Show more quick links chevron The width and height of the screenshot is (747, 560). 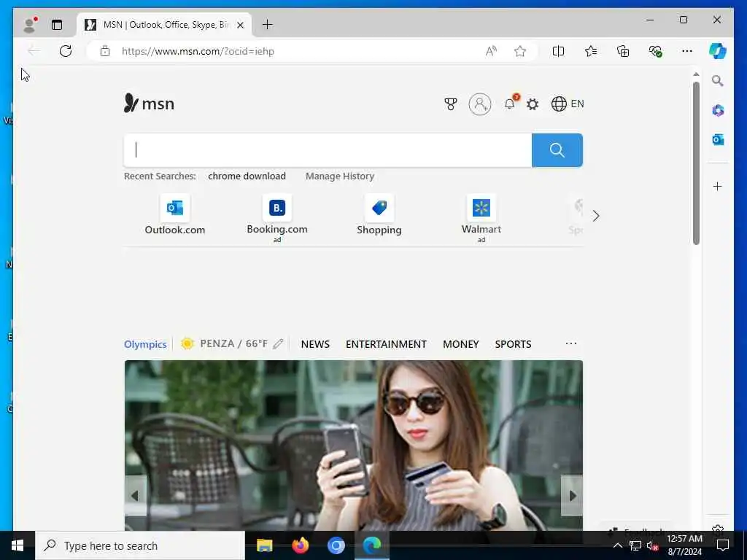596,216
